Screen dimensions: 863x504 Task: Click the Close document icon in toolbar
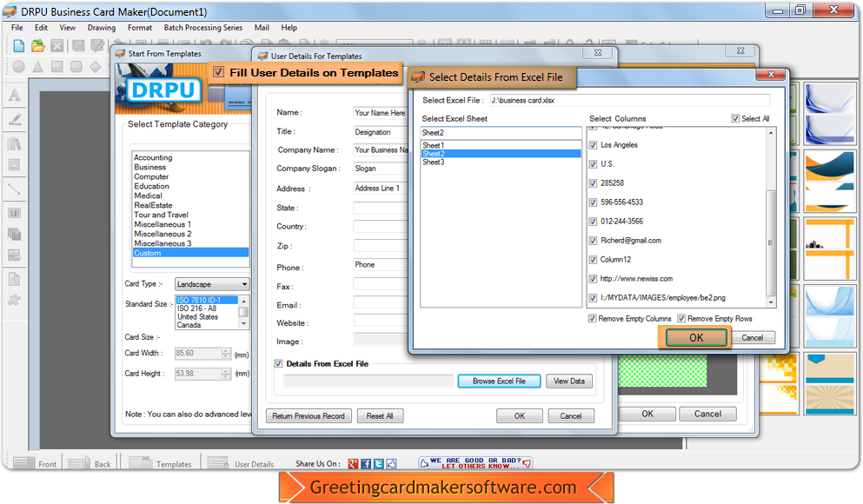(x=57, y=46)
